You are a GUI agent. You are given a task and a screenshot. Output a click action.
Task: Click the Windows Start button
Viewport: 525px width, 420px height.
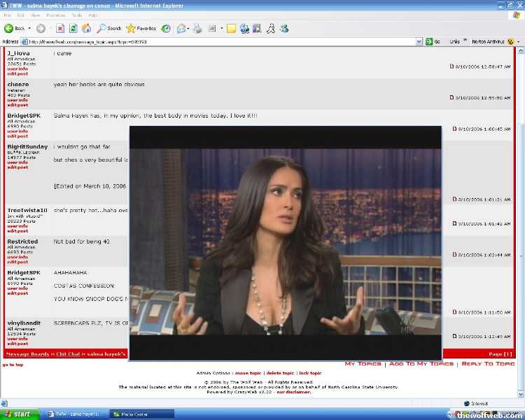20,414
